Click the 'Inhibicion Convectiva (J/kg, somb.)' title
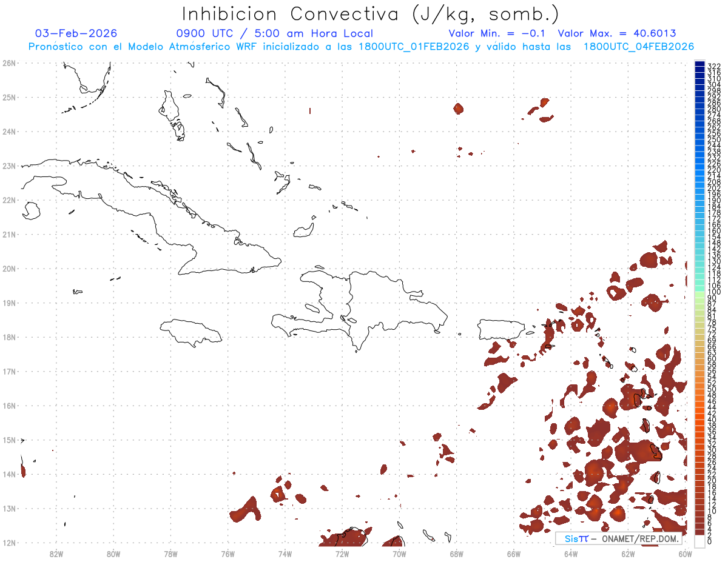 pos(371,15)
